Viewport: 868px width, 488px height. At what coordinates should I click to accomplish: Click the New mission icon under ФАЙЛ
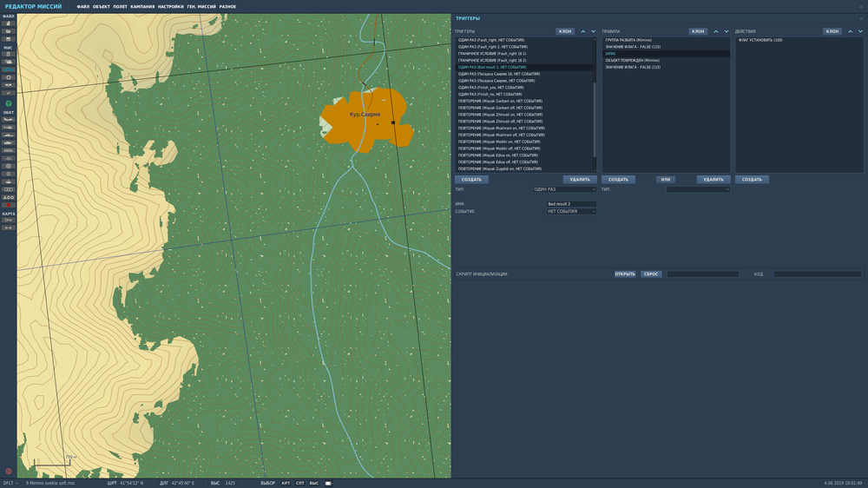pyautogui.click(x=8, y=23)
